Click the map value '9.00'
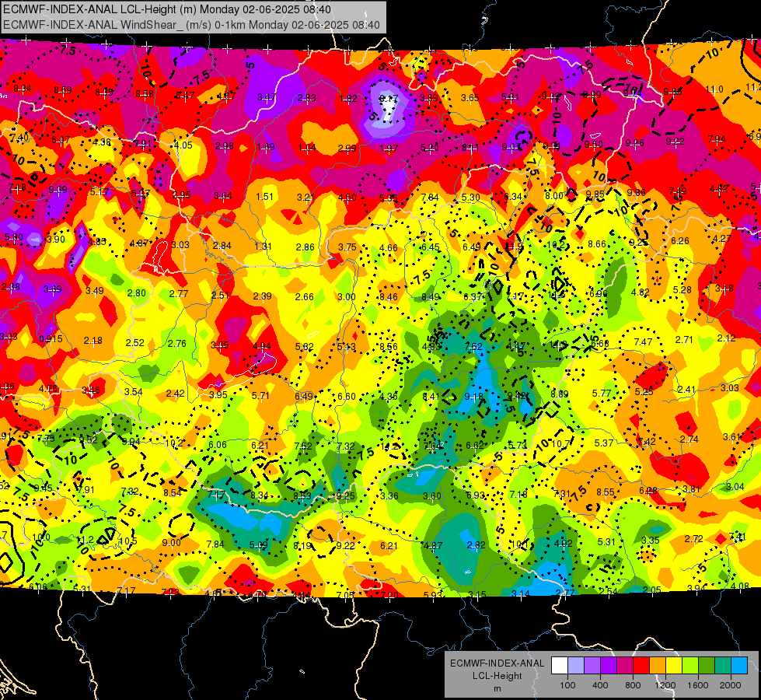Viewport: 761px width, 700px height. pos(171,543)
